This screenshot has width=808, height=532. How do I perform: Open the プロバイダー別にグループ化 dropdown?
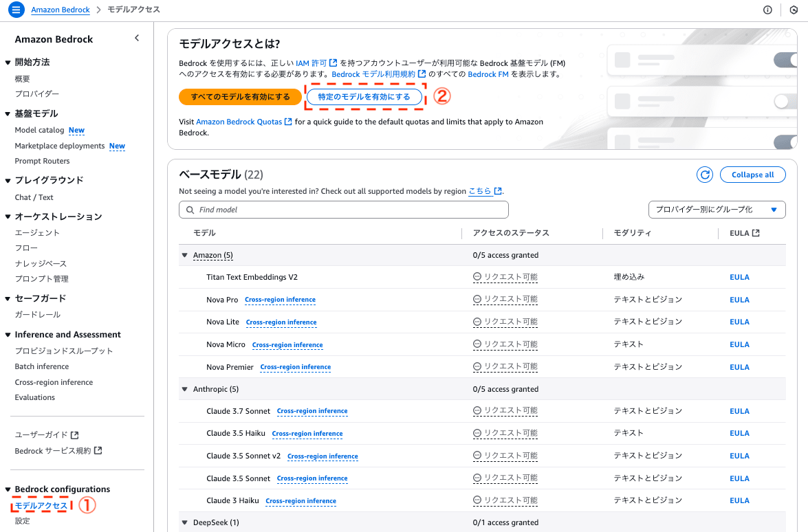coord(717,210)
